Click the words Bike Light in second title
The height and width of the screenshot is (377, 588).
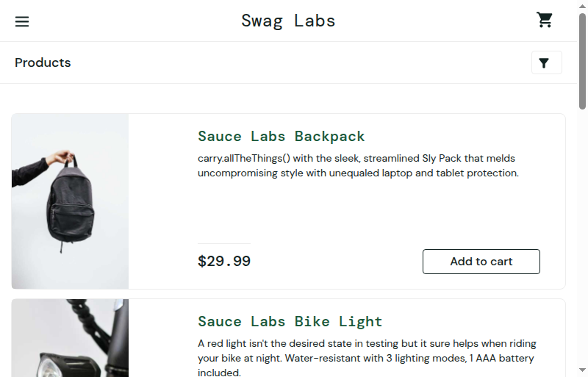click(338, 321)
